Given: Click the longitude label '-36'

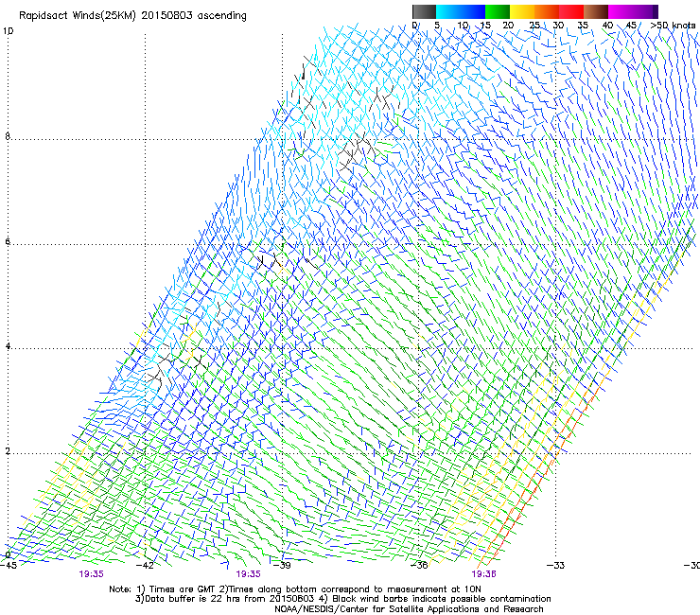Looking at the screenshot, I should click(x=418, y=565).
